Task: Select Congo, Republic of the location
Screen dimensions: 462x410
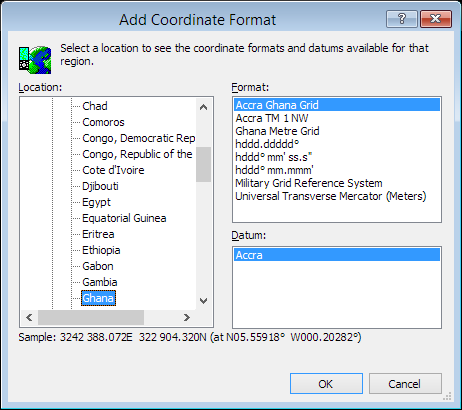Action: pos(137,154)
